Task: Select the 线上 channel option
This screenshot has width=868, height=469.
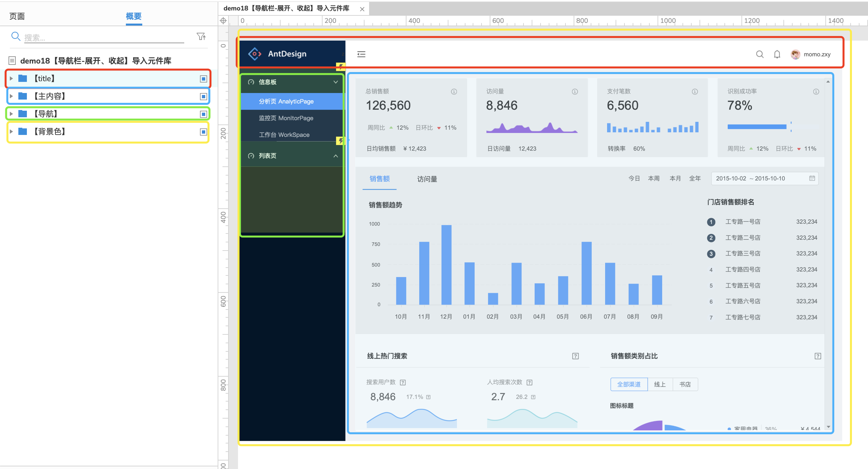Action: (660, 385)
